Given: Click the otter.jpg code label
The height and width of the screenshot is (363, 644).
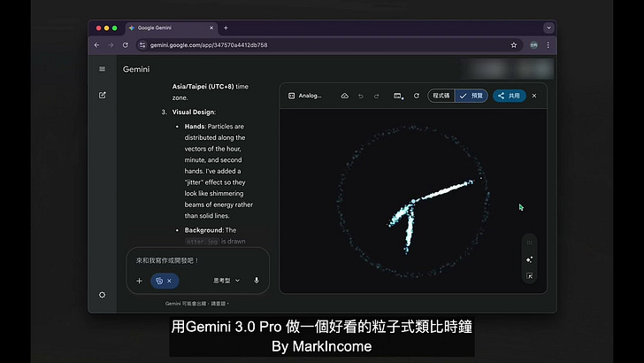Looking at the screenshot, I should pyautogui.click(x=202, y=242).
